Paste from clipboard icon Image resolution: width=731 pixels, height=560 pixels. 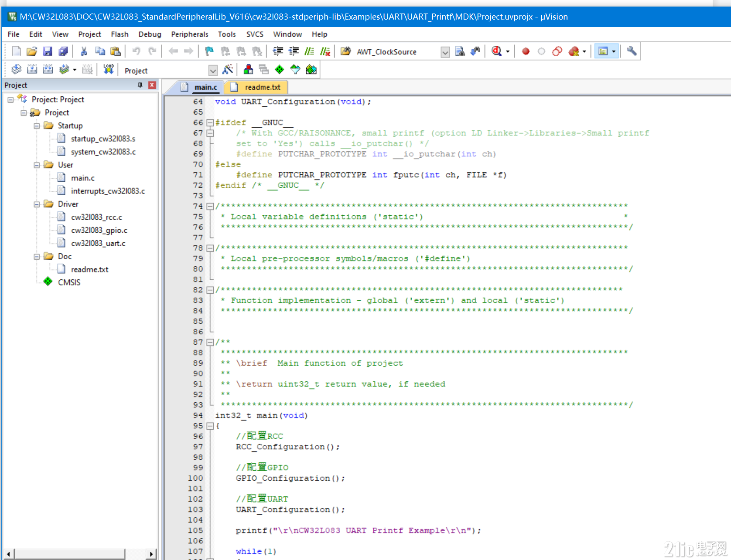[116, 51]
